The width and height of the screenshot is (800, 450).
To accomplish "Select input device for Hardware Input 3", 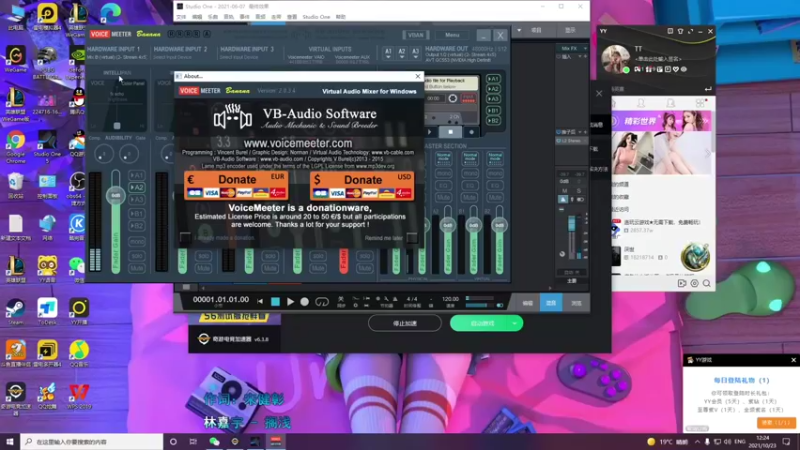I will pyautogui.click(x=239, y=57).
